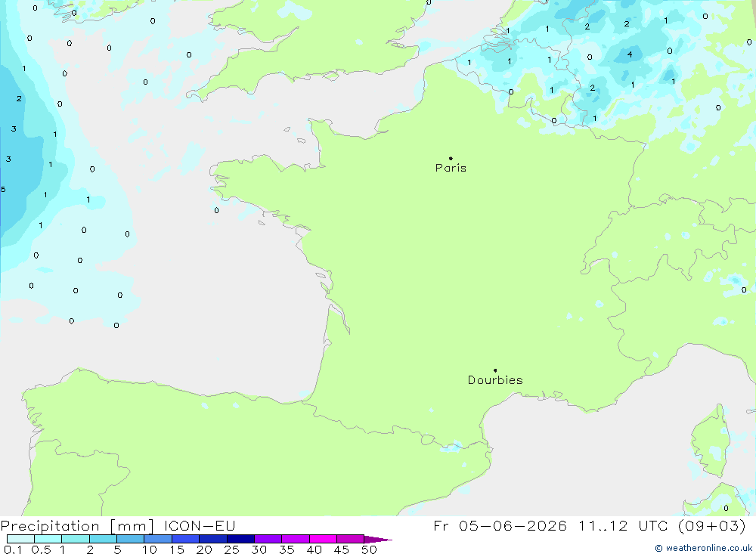Viewport: 756px width, 554px height.
Task: Click the precipitation value '4' on the map
Action: pos(630,54)
